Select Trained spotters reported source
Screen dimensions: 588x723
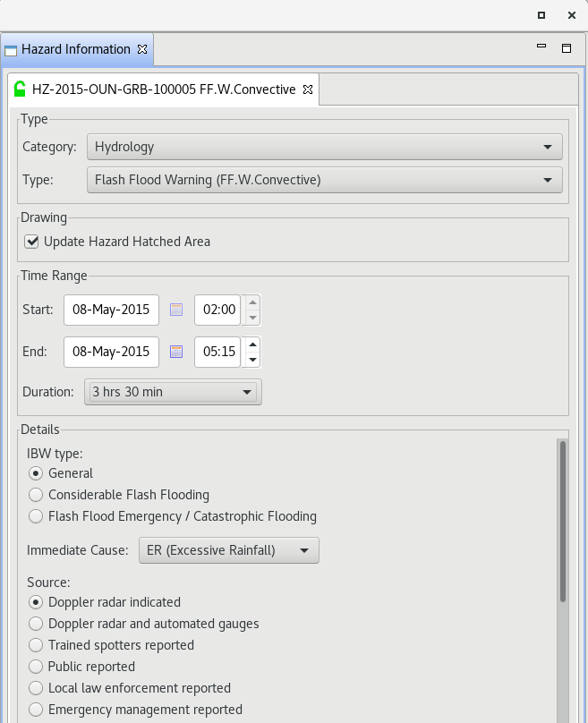36,645
